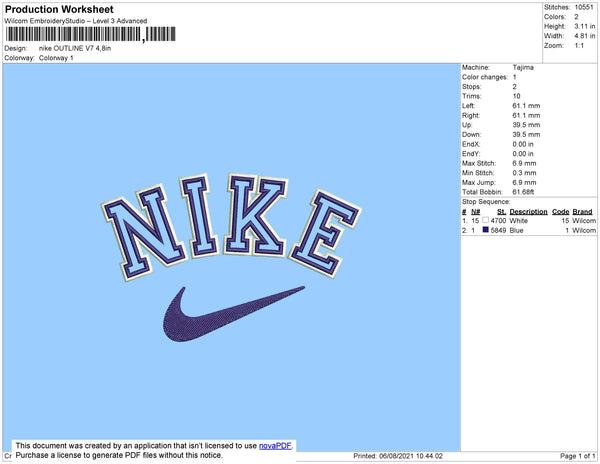Screen dimensions: 600x464
Task: Click the NIKE lettering embroidery preview
Action: pos(232,226)
